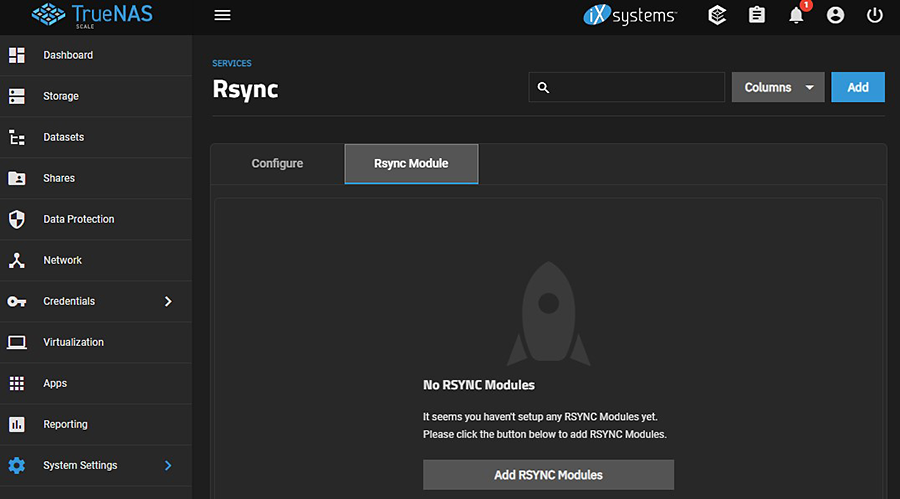Click the Datasets tree icon
This screenshot has height=499, width=900.
click(x=17, y=137)
